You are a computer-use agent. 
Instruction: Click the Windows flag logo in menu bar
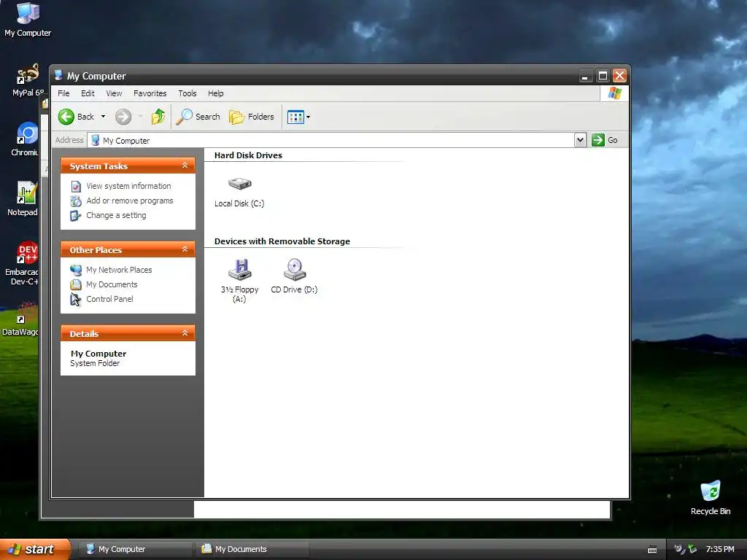click(x=614, y=93)
